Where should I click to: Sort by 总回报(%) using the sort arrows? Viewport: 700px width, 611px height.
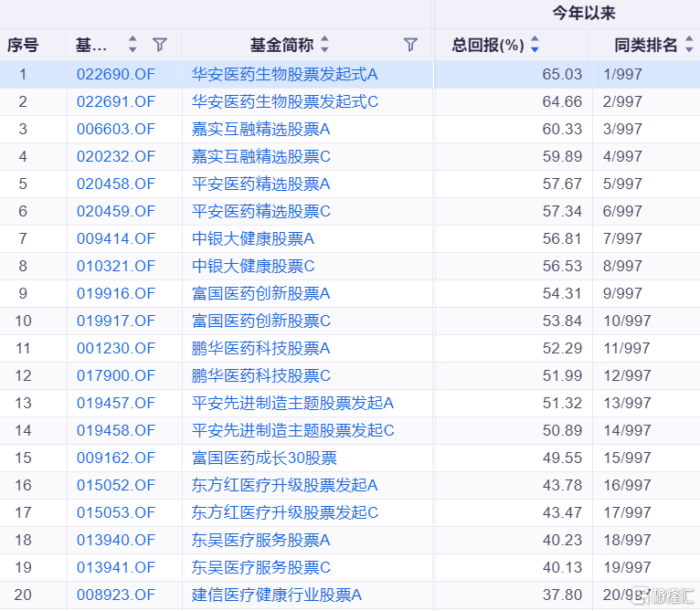[535, 45]
